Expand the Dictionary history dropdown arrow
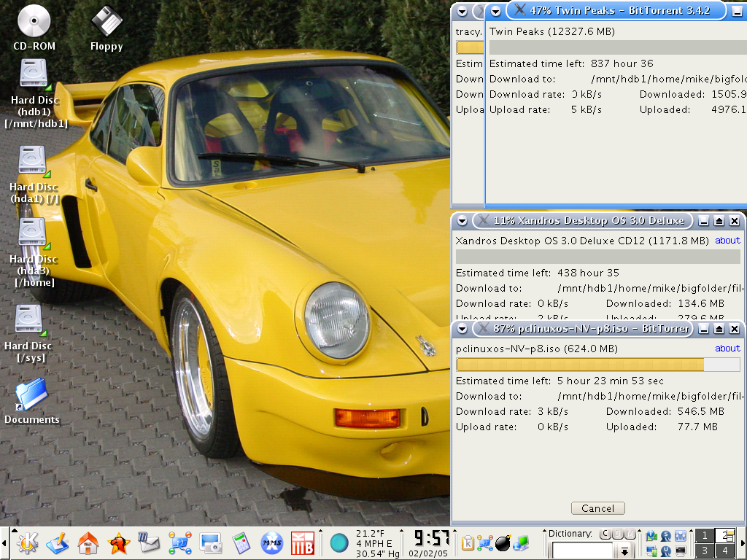747x560 pixels. click(x=624, y=551)
